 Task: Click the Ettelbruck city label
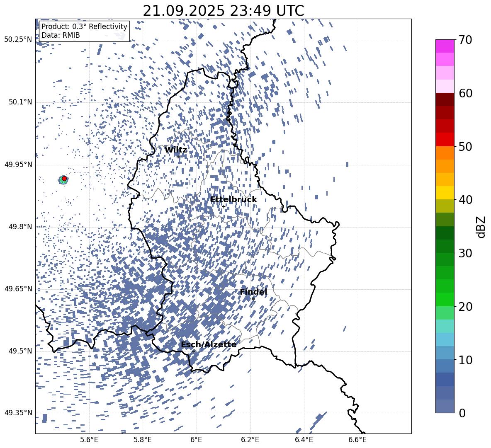233,199
